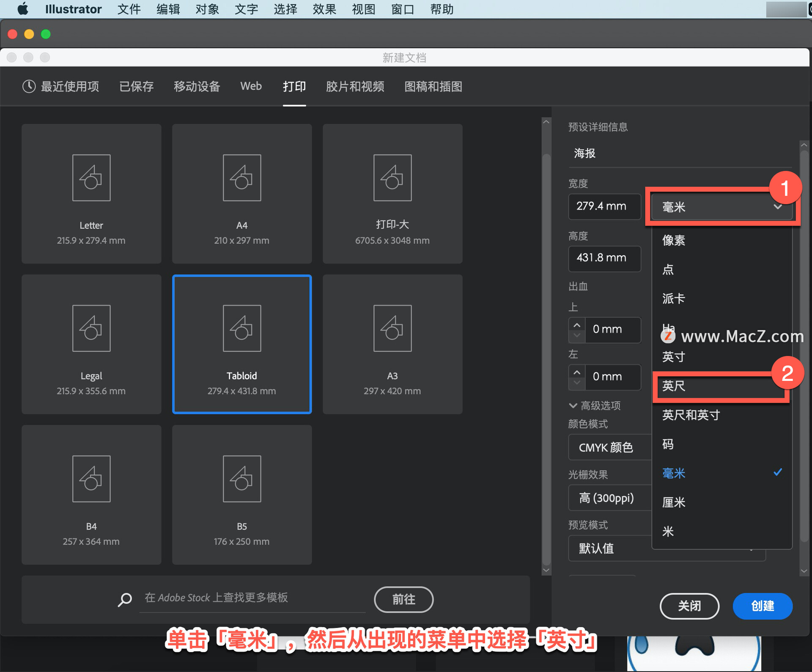This screenshot has height=672, width=812.
Task: Open the 视图 menu
Action: (364, 9)
